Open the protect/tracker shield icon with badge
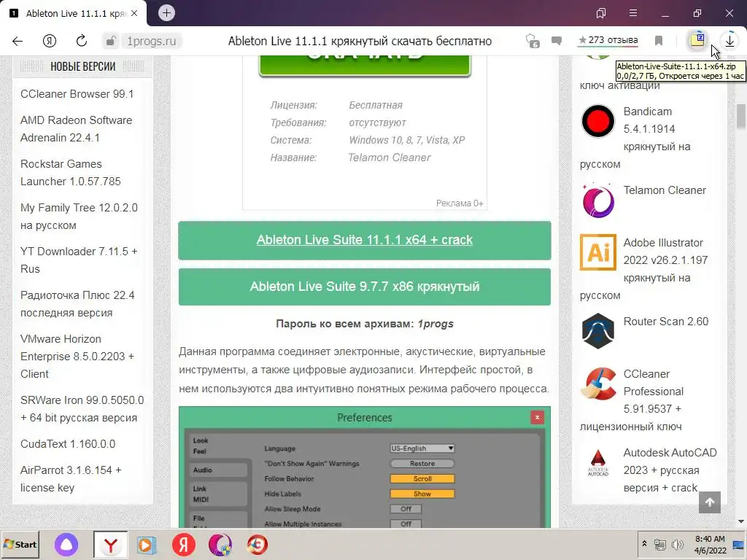 click(533, 41)
